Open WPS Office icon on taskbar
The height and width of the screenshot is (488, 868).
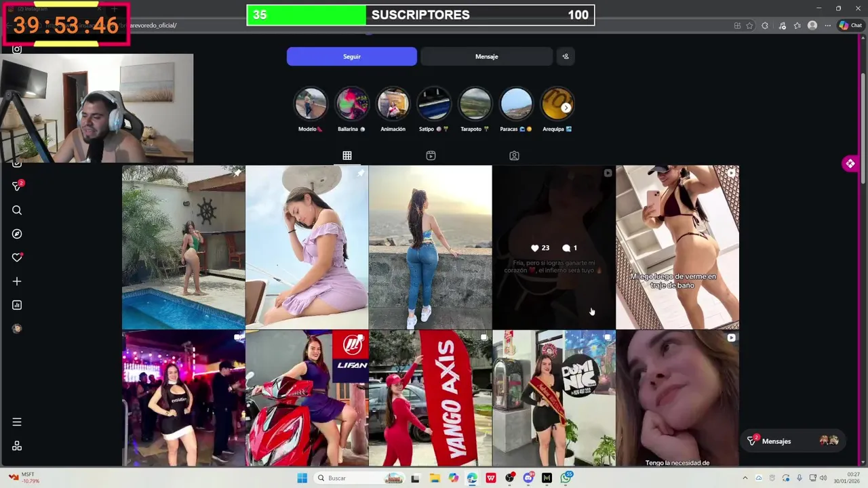coord(491,478)
